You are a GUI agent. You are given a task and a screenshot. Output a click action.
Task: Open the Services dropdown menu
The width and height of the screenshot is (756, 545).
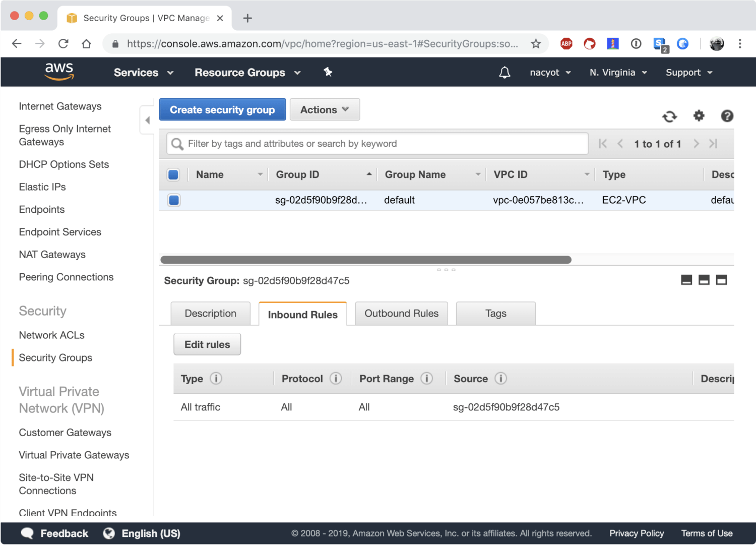point(144,73)
